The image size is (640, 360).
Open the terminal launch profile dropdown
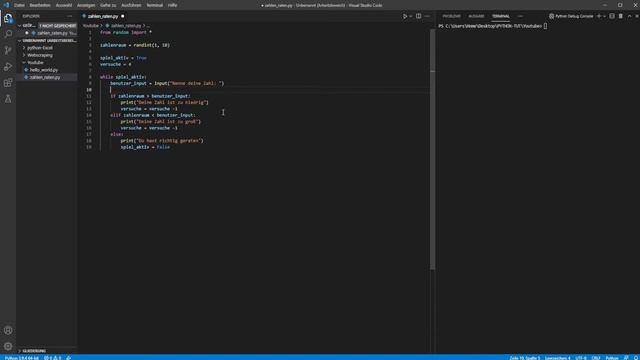click(x=604, y=16)
